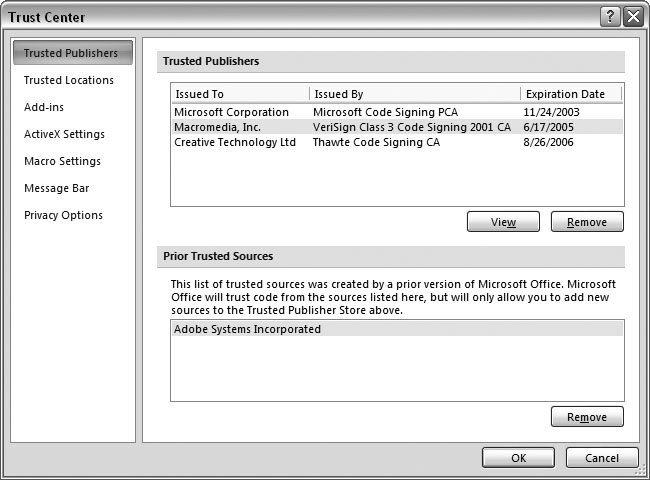
Task: Click View to see certificate details
Action: 503,222
